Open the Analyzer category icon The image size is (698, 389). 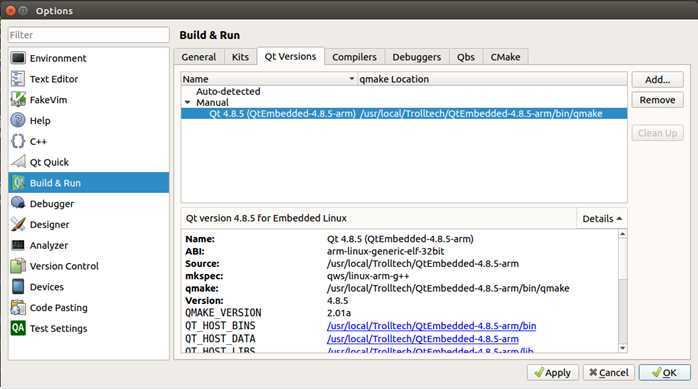pyautogui.click(x=18, y=245)
